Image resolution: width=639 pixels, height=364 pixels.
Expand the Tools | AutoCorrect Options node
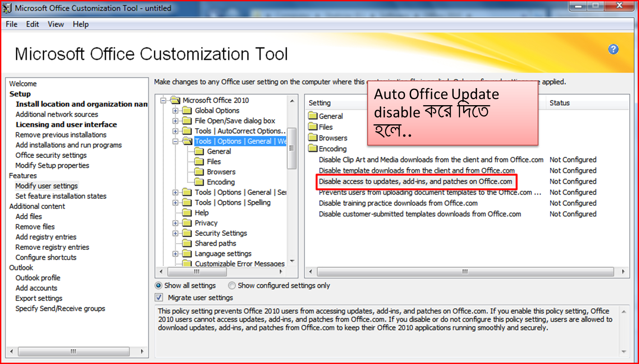(x=175, y=131)
